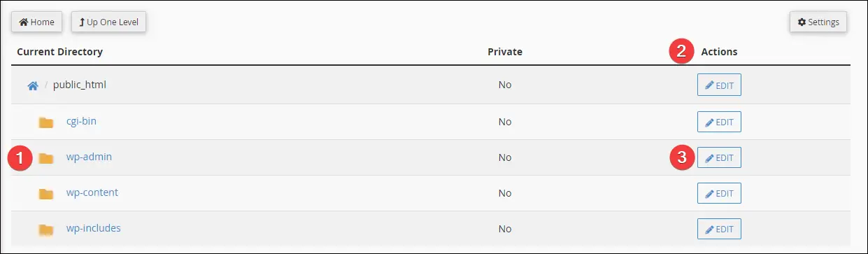Edit privacy for wp-content folder
Viewport: 868px width, 254px height.
point(719,193)
